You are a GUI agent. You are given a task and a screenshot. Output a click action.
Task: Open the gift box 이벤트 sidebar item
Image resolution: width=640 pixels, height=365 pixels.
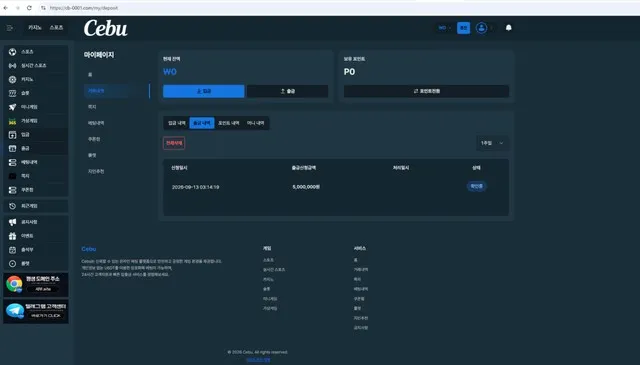[x=36, y=236]
